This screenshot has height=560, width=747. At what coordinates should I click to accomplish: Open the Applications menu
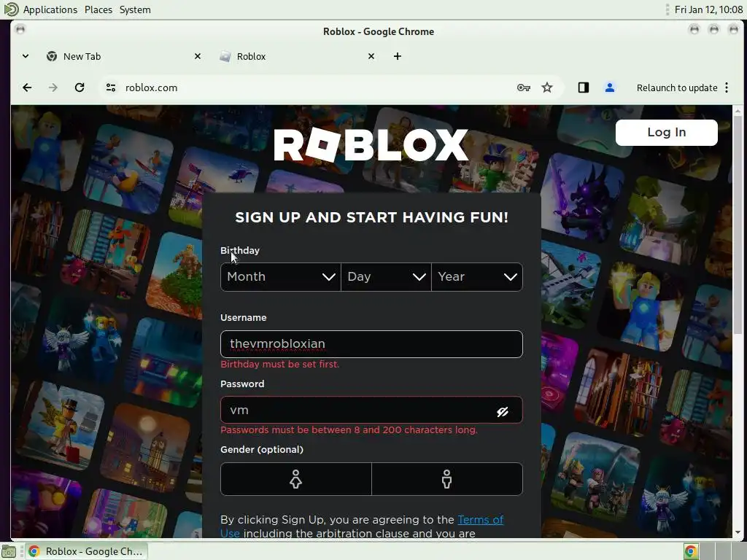(50, 9)
